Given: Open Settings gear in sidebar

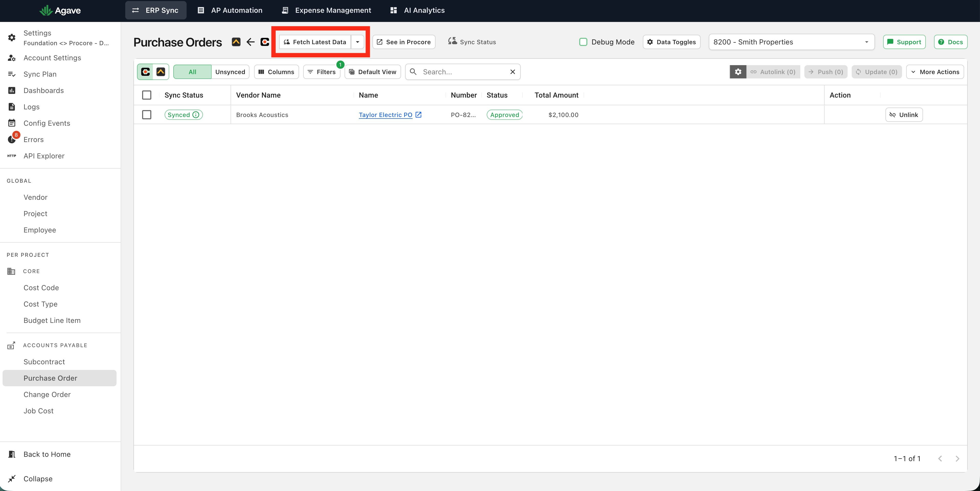Looking at the screenshot, I should (x=12, y=38).
